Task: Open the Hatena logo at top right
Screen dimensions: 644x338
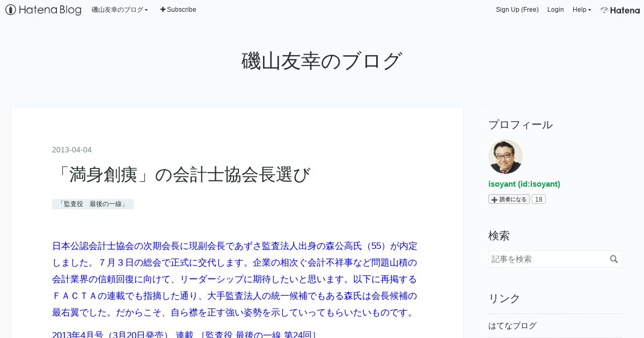Action: pos(620,10)
